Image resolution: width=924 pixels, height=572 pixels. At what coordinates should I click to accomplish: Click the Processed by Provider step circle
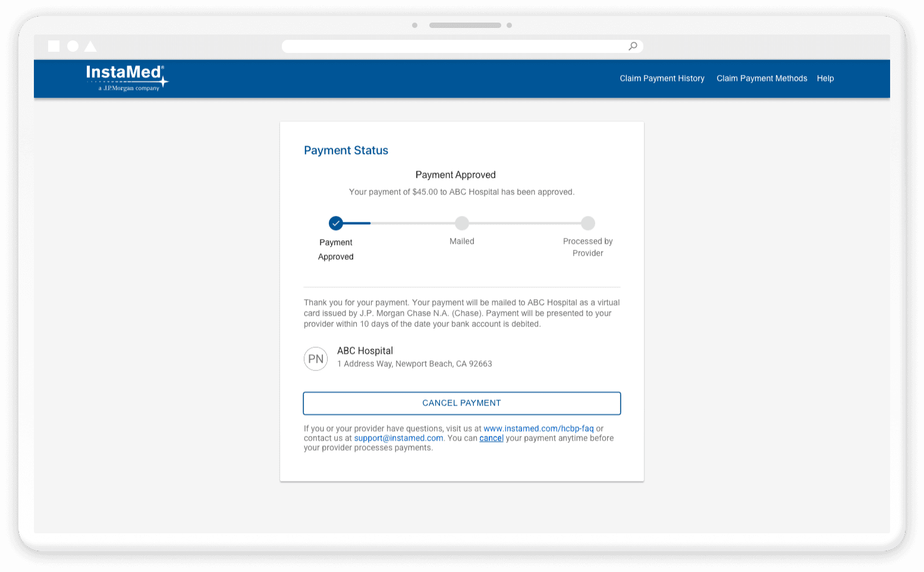[x=588, y=223]
